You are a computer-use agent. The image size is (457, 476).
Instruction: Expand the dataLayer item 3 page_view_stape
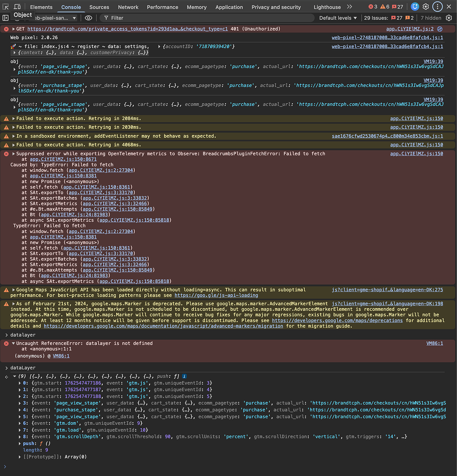(20, 403)
